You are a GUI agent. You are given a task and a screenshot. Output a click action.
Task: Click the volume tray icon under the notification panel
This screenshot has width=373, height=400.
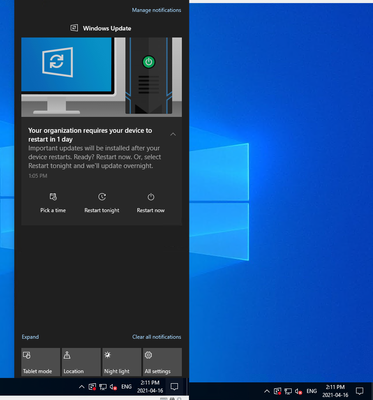(x=113, y=387)
